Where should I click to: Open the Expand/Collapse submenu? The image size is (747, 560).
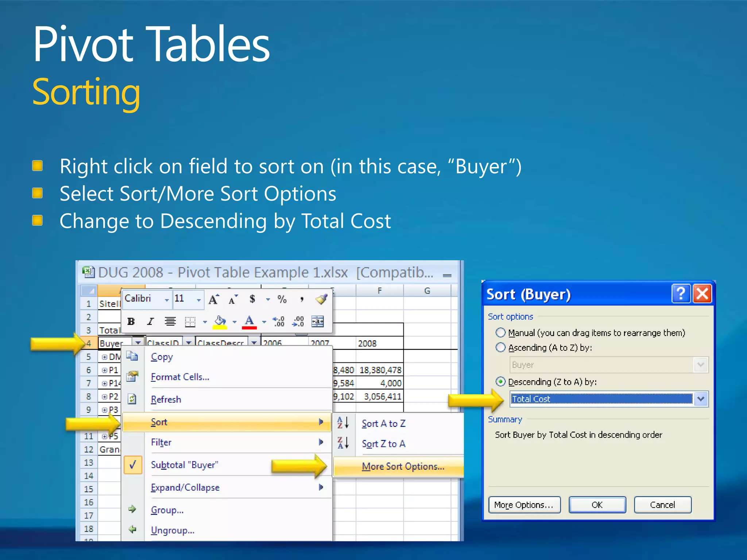(227, 487)
